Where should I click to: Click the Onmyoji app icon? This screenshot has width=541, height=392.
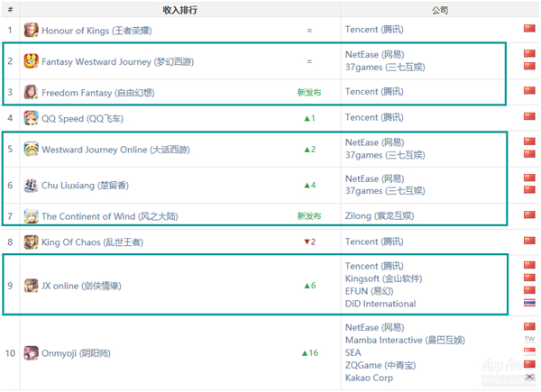pyautogui.click(x=31, y=353)
